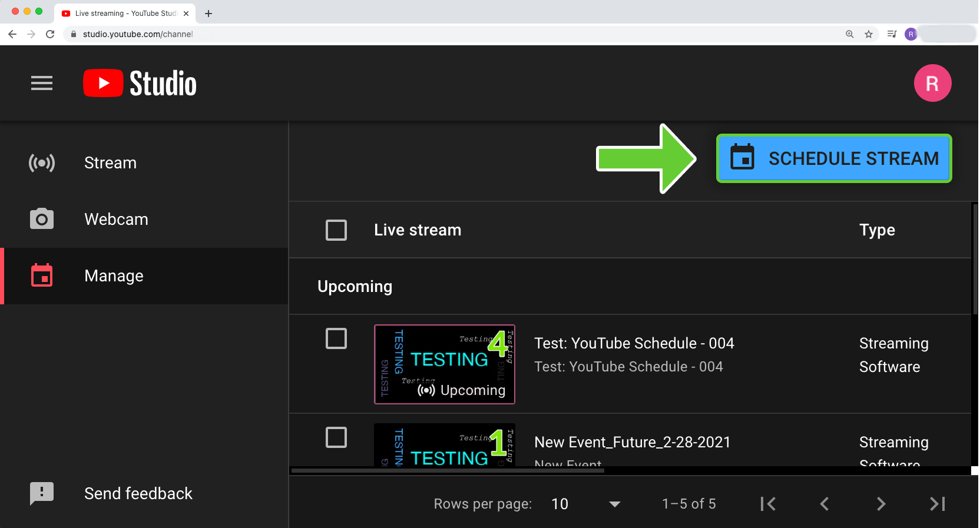980x528 pixels.
Task: Select the Manage calendar icon
Action: click(x=42, y=275)
